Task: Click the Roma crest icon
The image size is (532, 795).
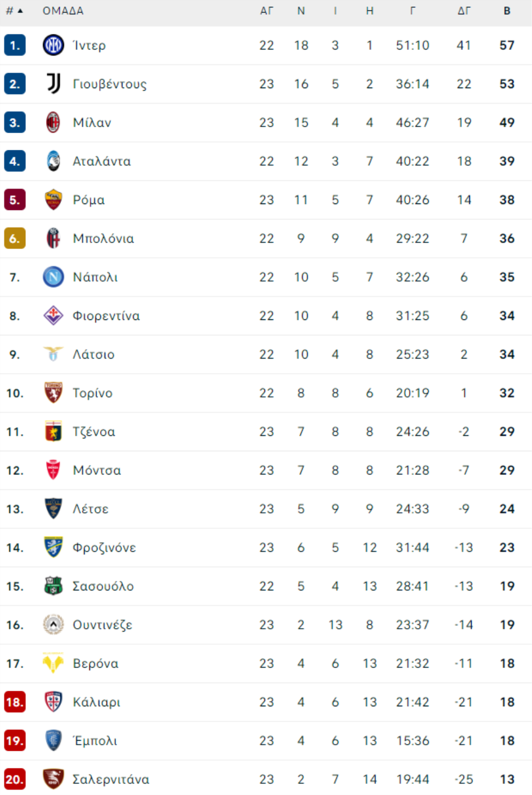Action: pyautogui.click(x=53, y=199)
